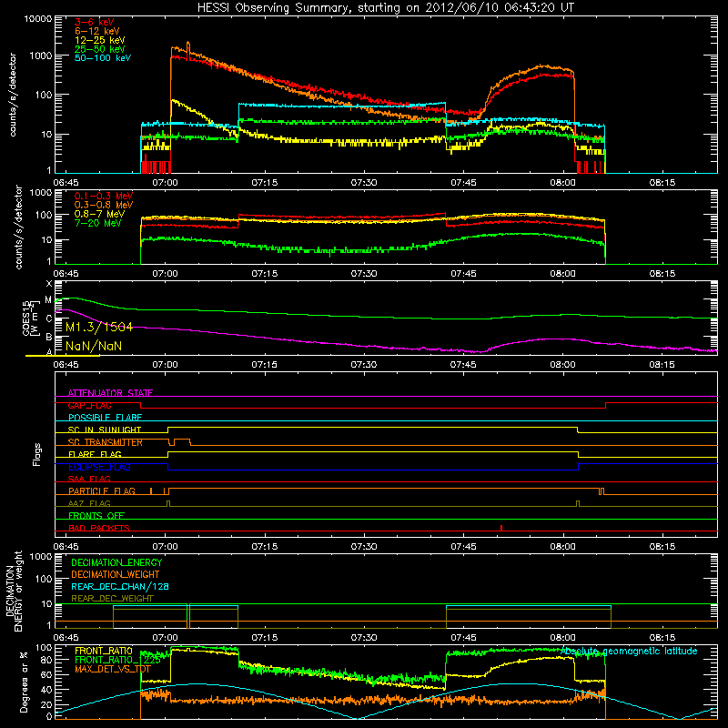Click the FLARE_FLAG label
This screenshot has height=728, width=728.
pos(95,454)
